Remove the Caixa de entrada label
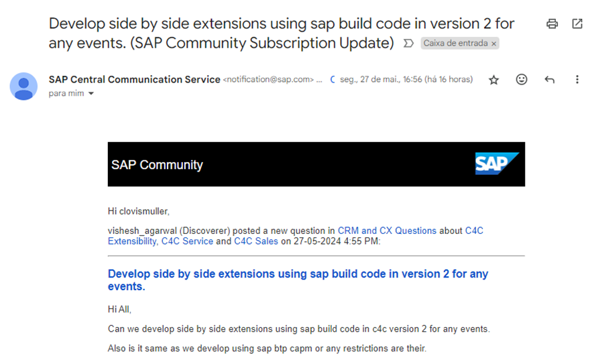Screen dimensions: 594x364 (x=493, y=44)
